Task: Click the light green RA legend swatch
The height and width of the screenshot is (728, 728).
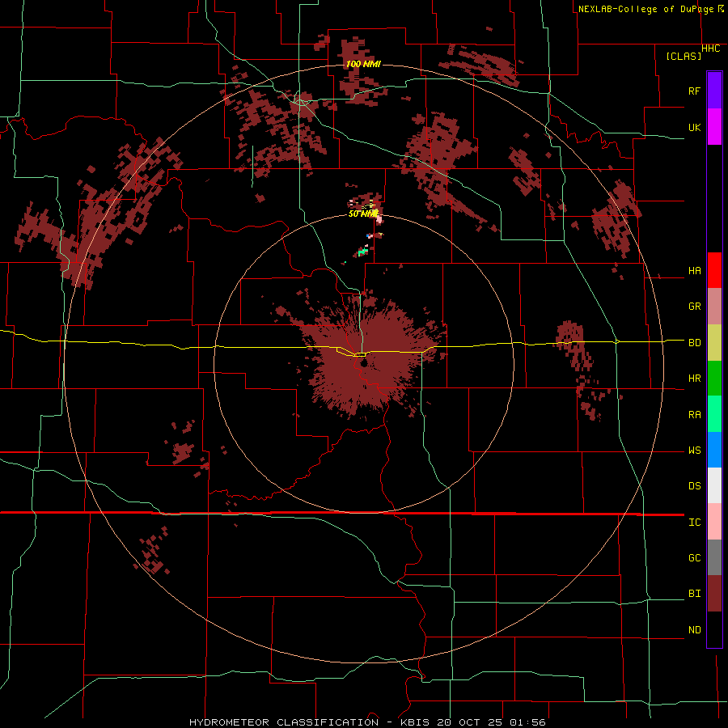Action: tap(714, 414)
